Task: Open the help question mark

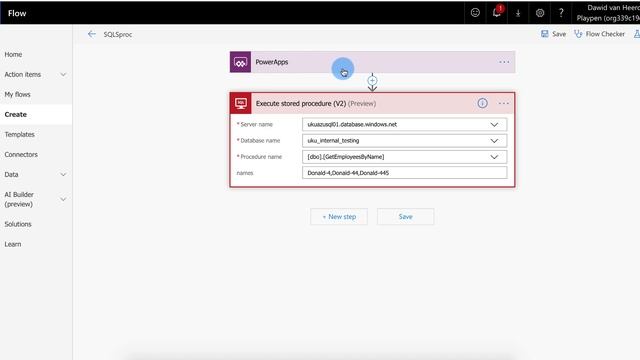Action: (561, 13)
